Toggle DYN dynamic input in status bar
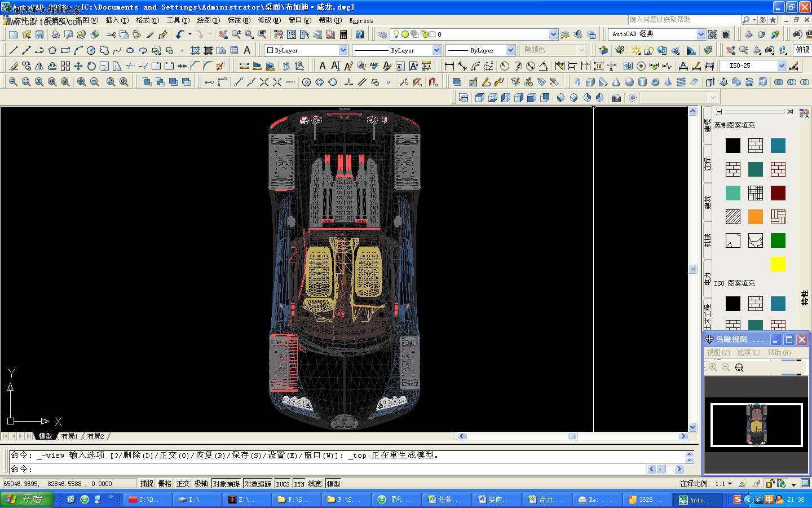Screen dimensions: 812x508 [x=299, y=484]
